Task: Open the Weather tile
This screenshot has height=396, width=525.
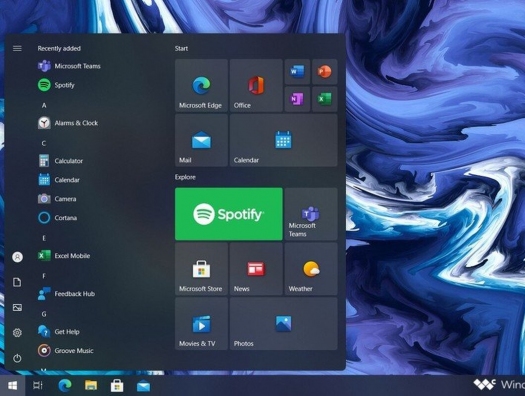Action: click(311, 269)
